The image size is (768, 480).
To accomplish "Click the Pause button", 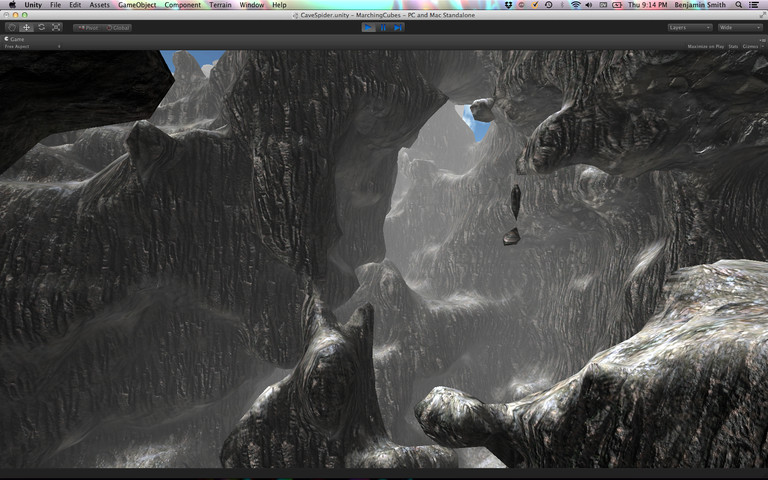I will 383,27.
